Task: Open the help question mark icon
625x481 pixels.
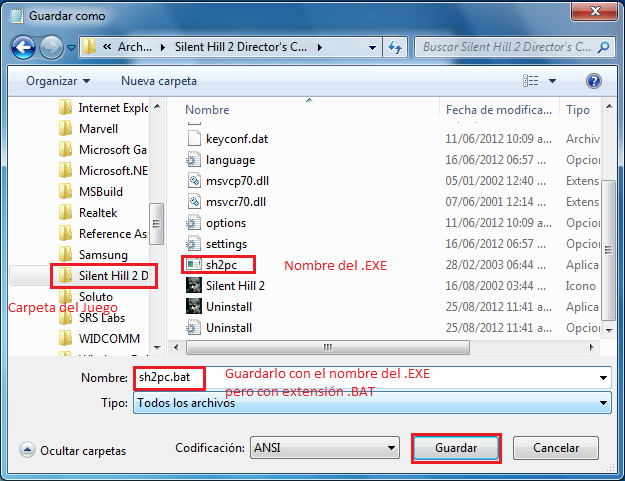Action: click(x=594, y=81)
